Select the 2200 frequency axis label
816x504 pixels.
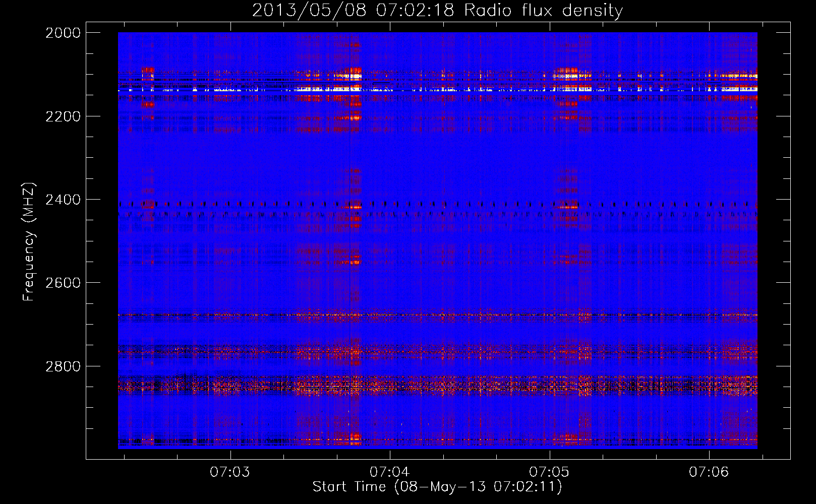(63, 116)
